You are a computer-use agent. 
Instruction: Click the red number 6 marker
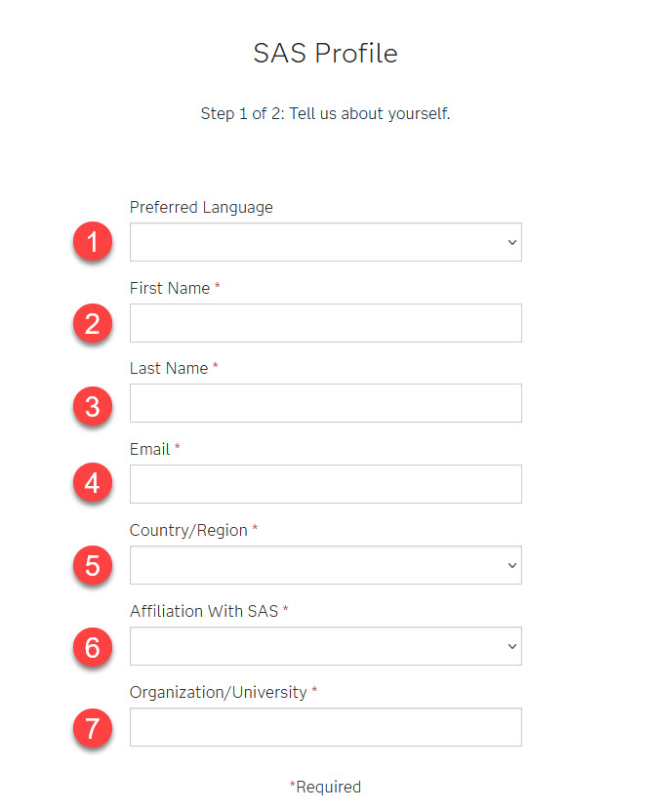(x=93, y=647)
